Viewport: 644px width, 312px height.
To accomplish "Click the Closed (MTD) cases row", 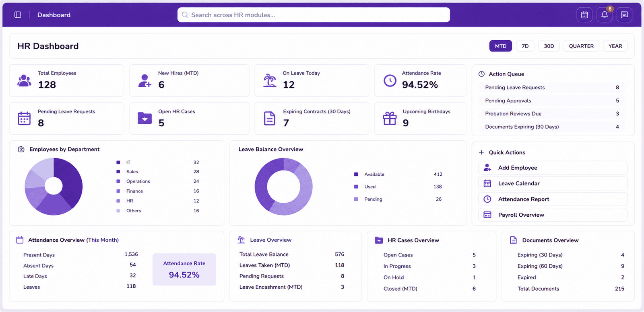I will (x=430, y=289).
